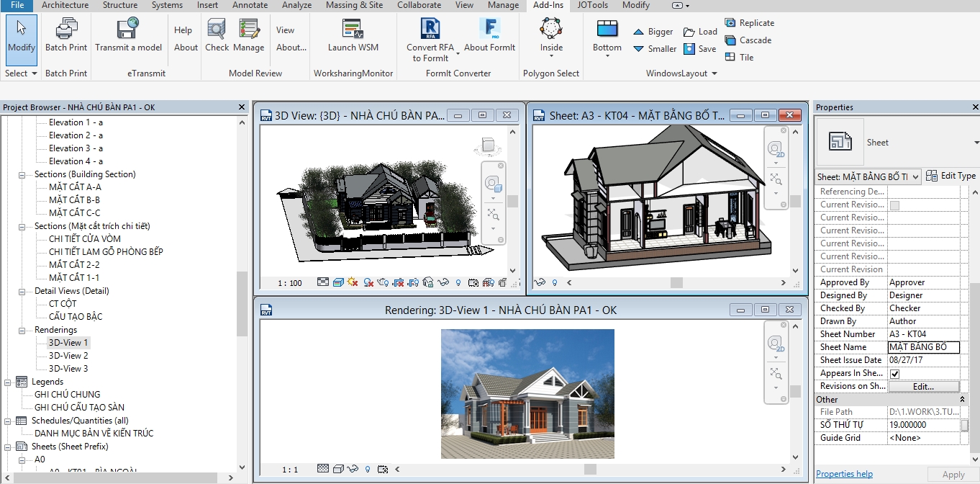Open the Sheet instance selector dropdown
Screen dimensions: 980x484
coord(915,176)
